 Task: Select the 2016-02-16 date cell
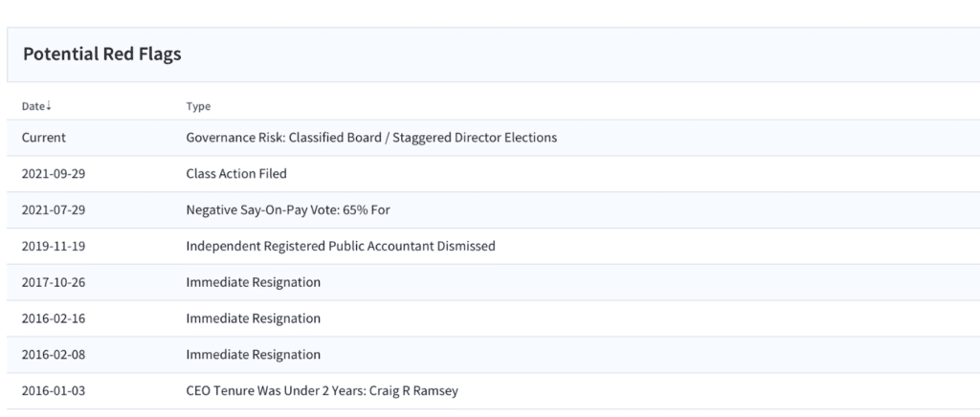click(x=54, y=318)
